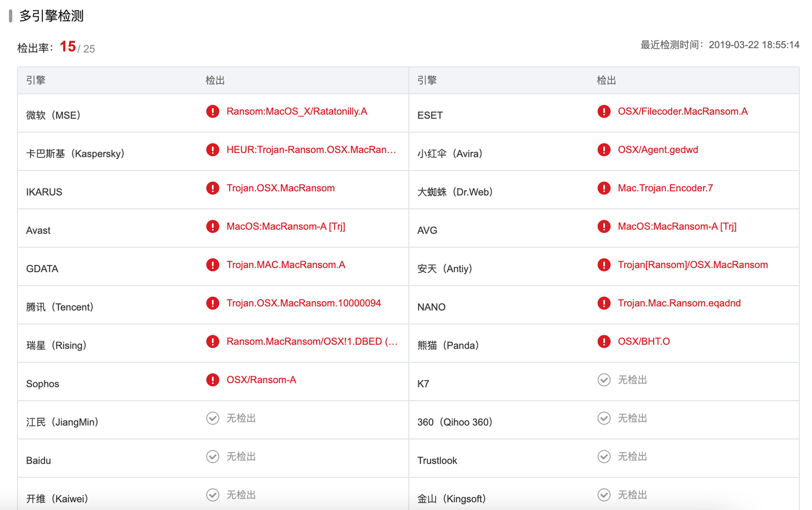The image size is (812, 510).
Task: Click the alert icon beside Trojan.OSX.MacRansom in IKARUS row
Action: [213, 188]
